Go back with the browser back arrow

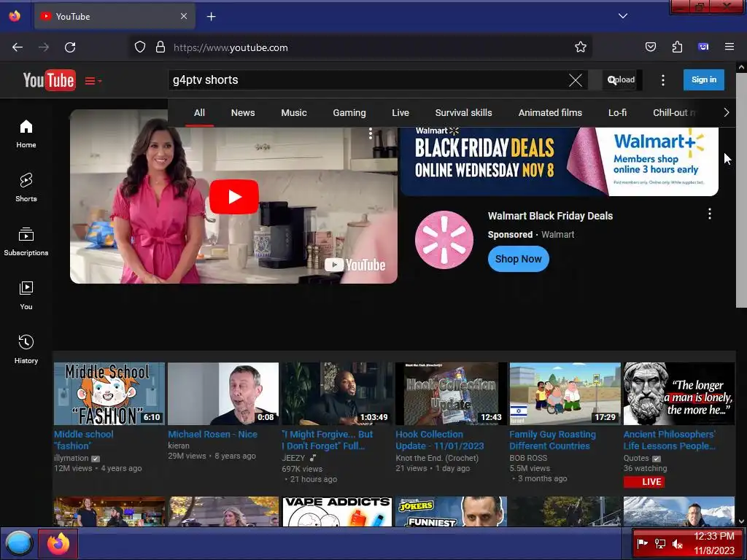tap(18, 47)
